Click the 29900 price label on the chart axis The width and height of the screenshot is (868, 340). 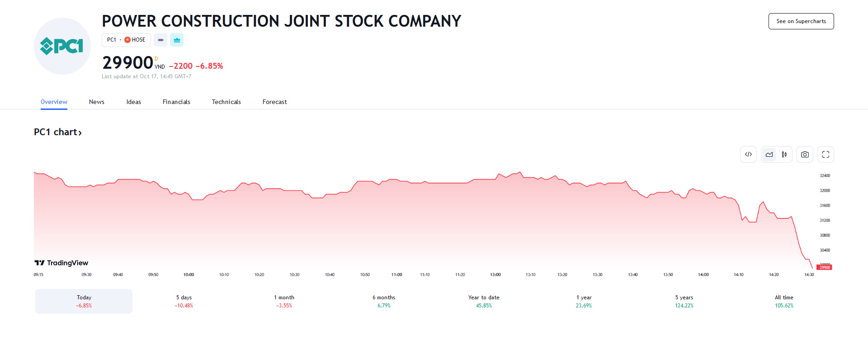coord(824,267)
